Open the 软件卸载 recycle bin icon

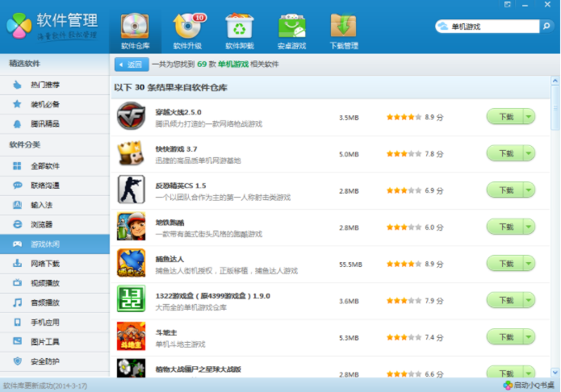click(x=240, y=31)
